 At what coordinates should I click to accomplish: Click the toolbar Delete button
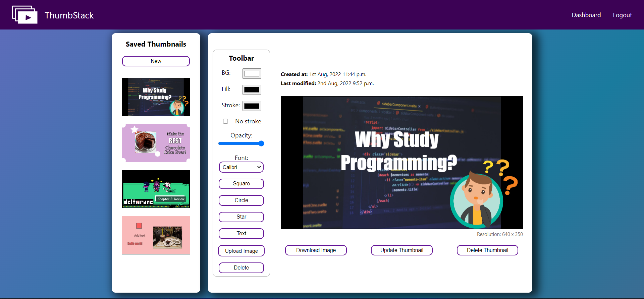click(241, 268)
